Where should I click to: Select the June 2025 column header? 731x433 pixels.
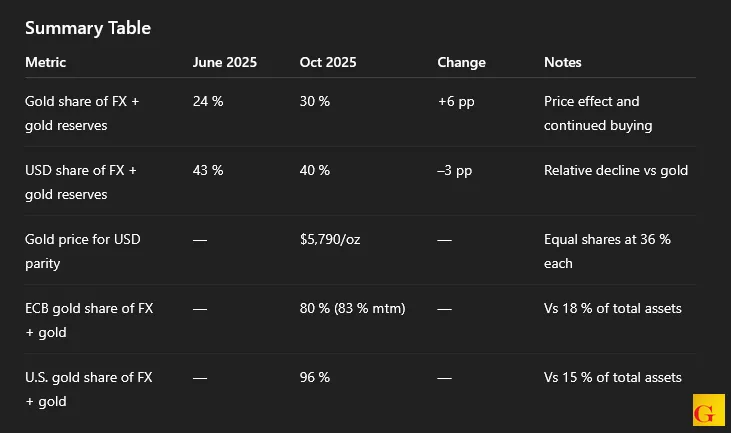[x=224, y=62]
